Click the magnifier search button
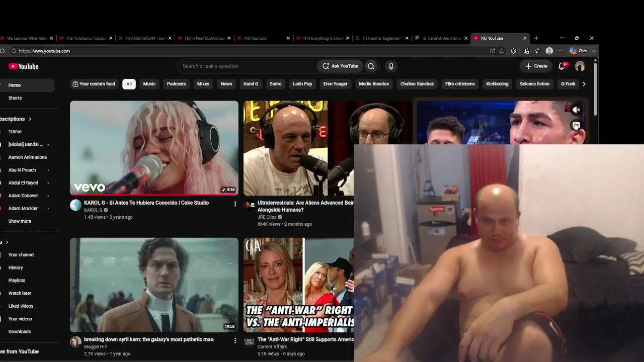The width and height of the screenshot is (644, 362). [371, 66]
